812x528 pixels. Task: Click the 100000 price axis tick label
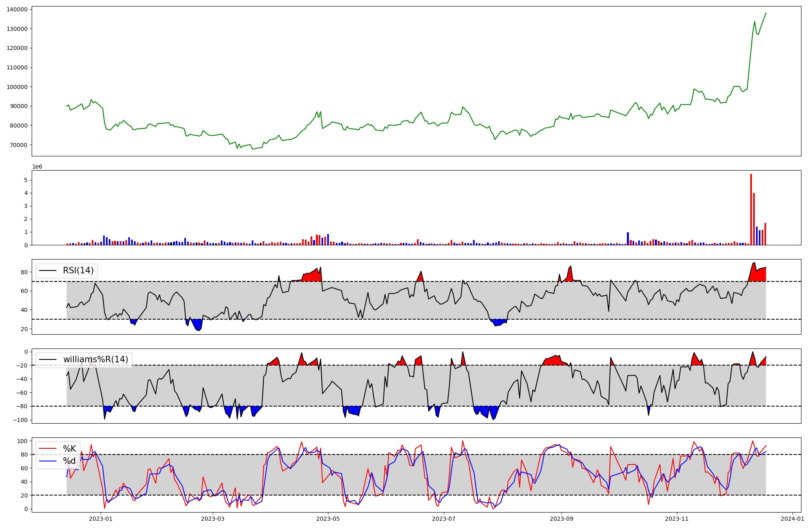coord(17,87)
